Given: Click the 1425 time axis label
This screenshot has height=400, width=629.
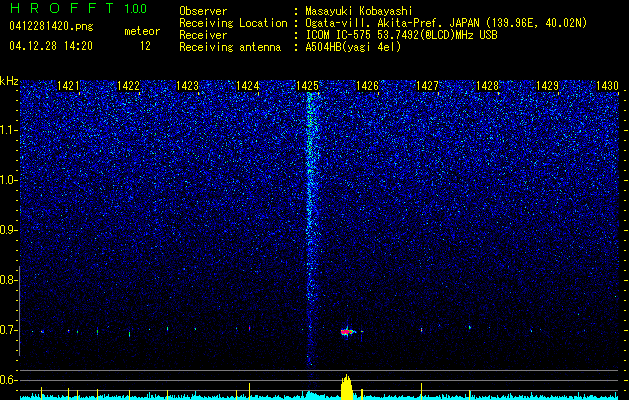Looking at the screenshot, I should (307, 86).
